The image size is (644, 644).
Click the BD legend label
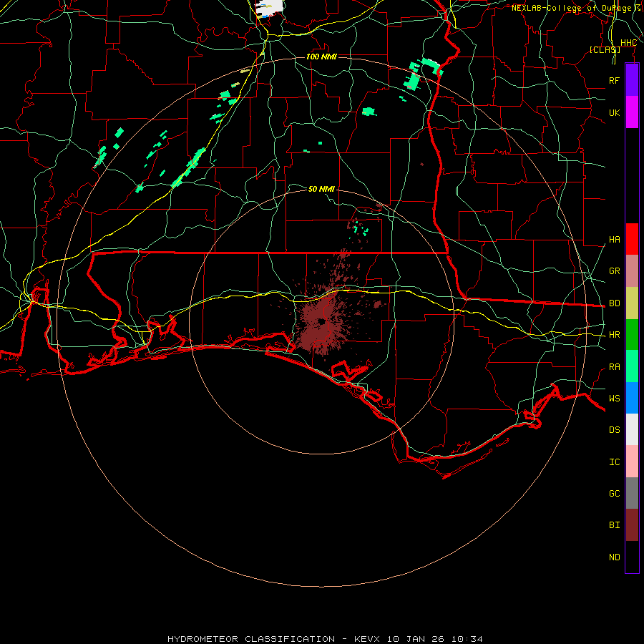[x=614, y=303]
